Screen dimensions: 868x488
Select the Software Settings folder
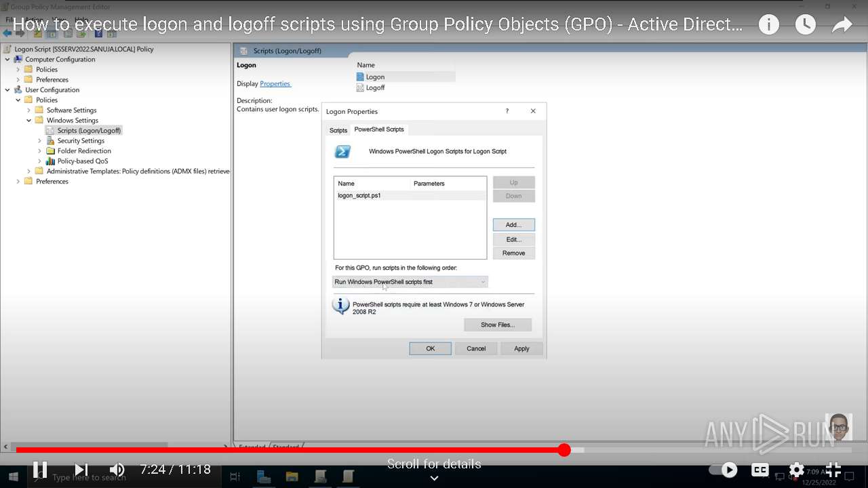tap(71, 110)
